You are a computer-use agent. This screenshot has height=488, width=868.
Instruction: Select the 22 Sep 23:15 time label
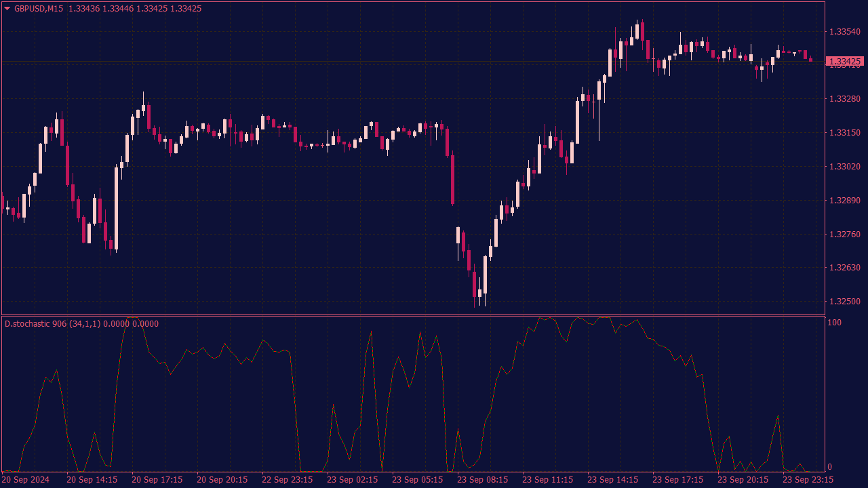[x=288, y=480]
